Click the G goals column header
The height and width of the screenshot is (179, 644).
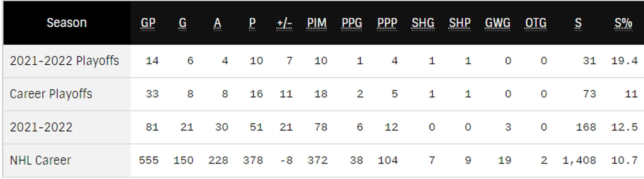[x=183, y=23]
